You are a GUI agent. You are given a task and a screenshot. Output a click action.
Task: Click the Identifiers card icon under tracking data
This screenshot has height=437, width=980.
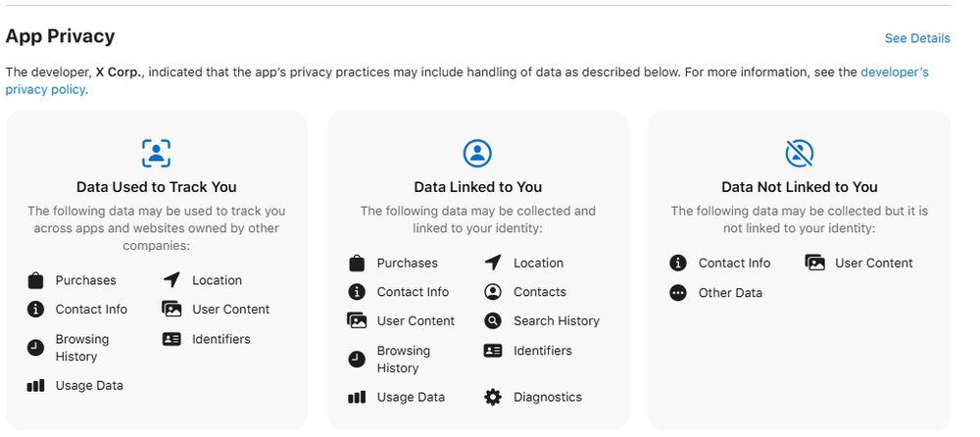171,339
